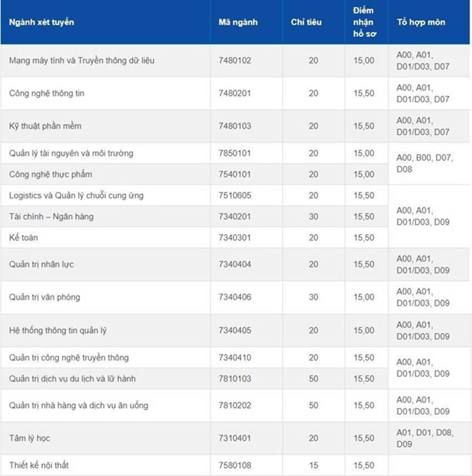Select "Hệ thống thông tin quản lý" row name
The height and width of the screenshot is (476, 472).
[58, 330]
